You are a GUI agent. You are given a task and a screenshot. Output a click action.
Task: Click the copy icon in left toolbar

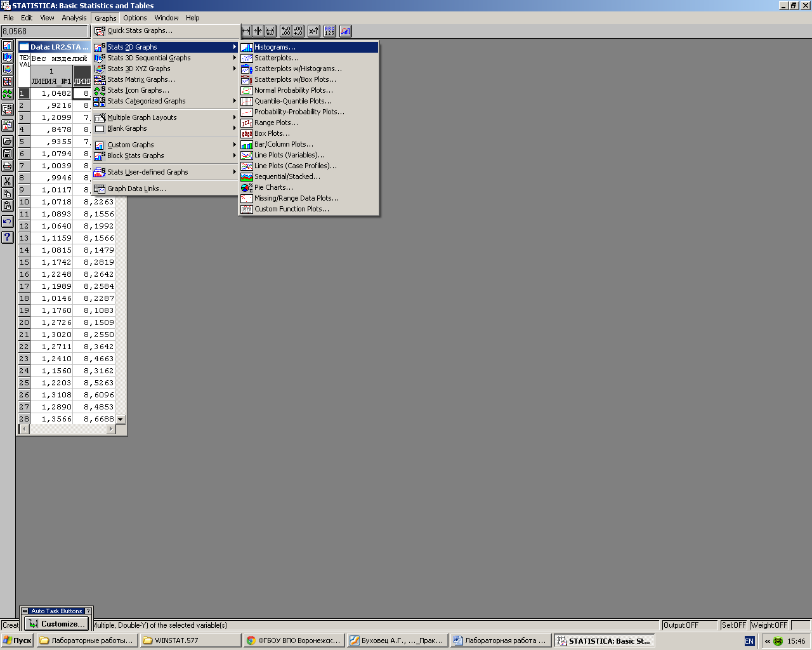8,194
